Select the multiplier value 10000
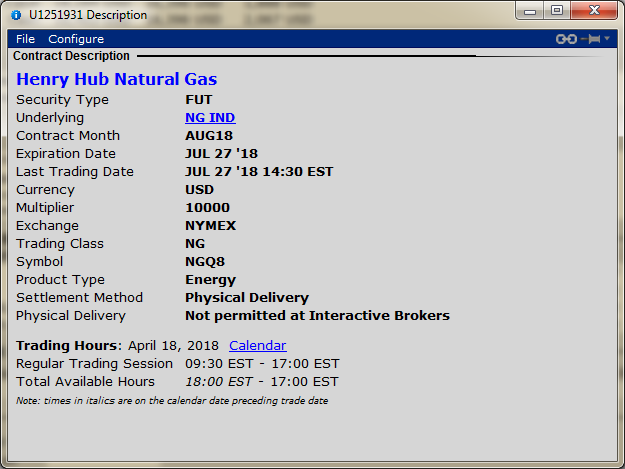This screenshot has height=469, width=625. point(207,208)
